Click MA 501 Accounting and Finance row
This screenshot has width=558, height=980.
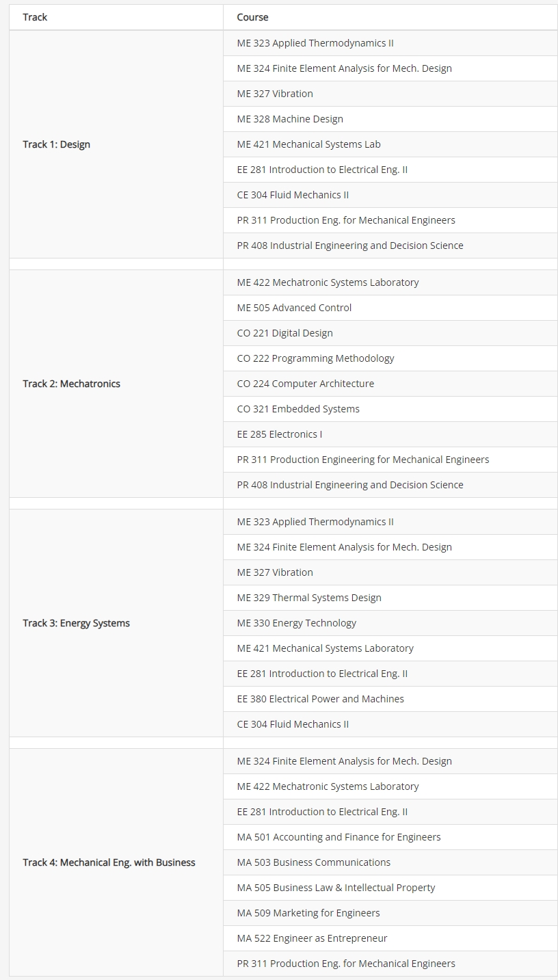tap(338, 837)
